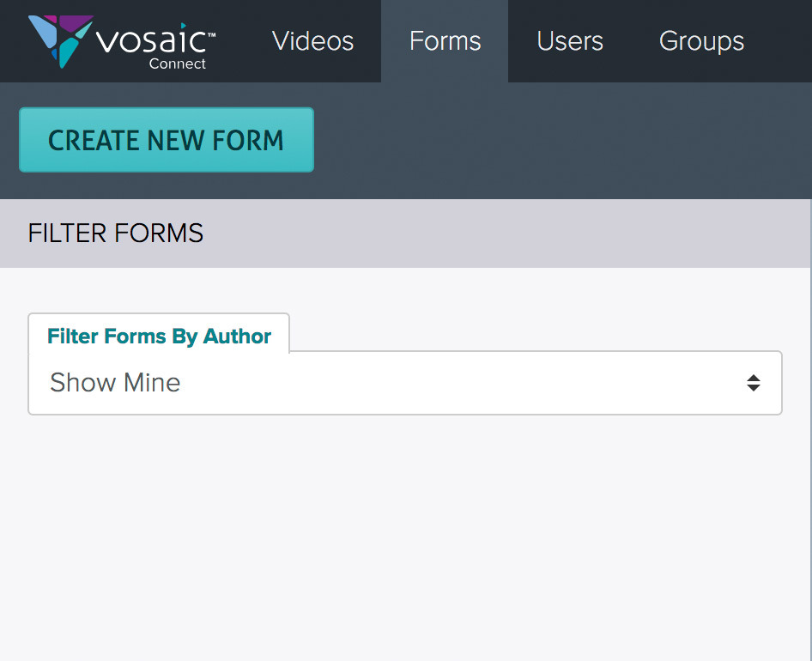Go to the Users tab

pyautogui.click(x=570, y=41)
